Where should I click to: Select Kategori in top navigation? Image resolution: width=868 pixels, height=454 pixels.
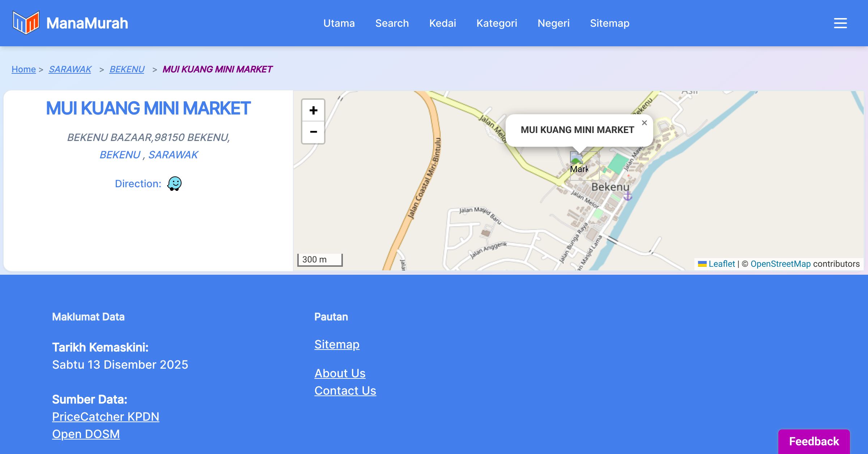pyautogui.click(x=497, y=23)
